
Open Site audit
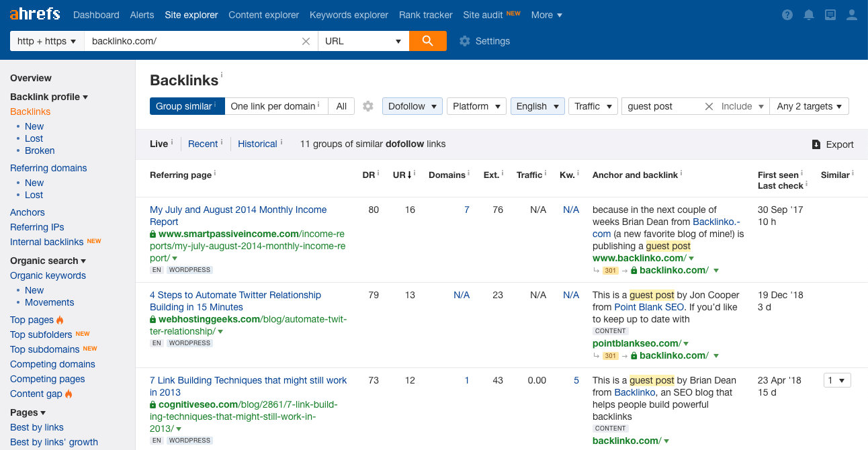(483, 15)
